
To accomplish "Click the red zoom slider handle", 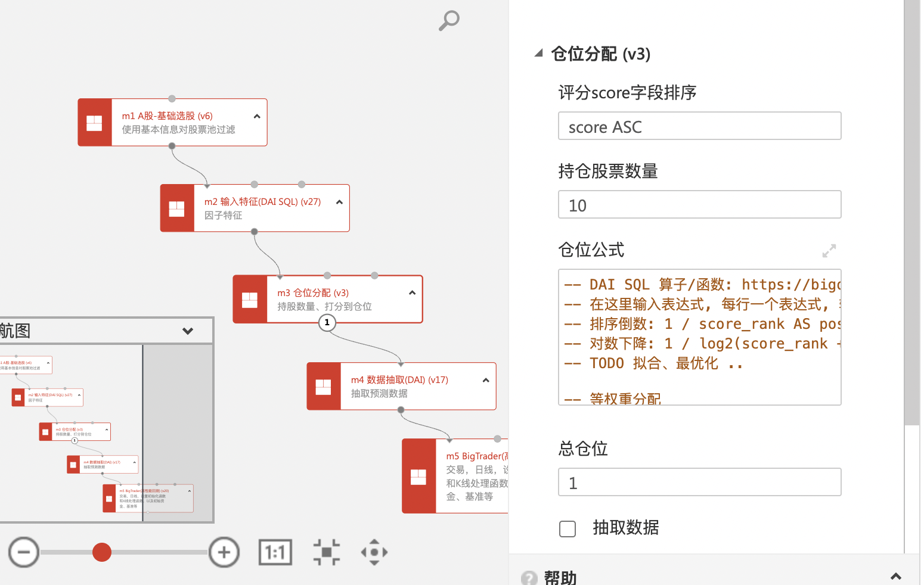I will pos(102,552).
